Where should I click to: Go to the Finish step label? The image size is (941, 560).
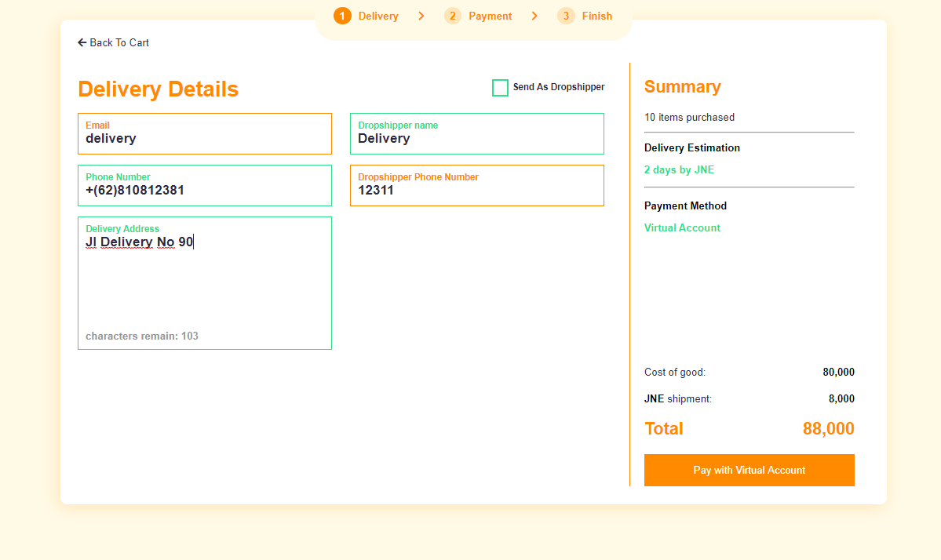point(597,16)
